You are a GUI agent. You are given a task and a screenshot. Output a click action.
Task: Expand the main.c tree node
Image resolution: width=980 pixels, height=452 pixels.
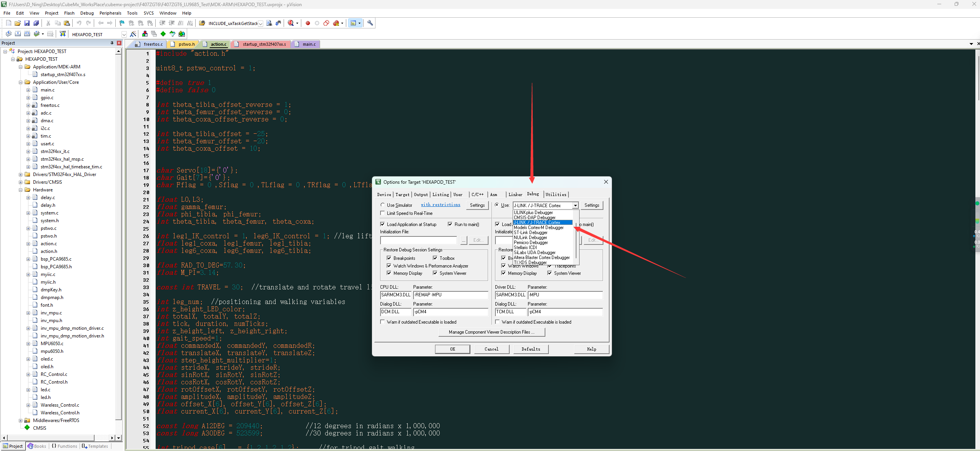[x=28, y=90]
